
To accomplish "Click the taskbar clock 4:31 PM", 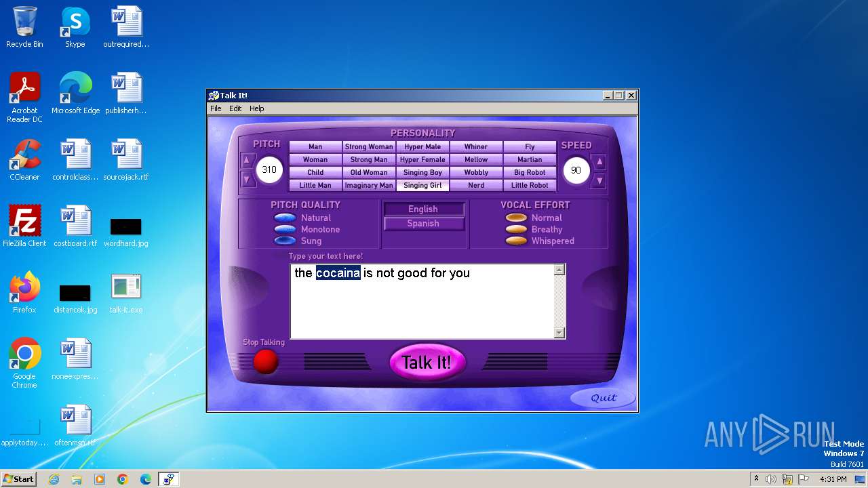I will coord(833,479).
